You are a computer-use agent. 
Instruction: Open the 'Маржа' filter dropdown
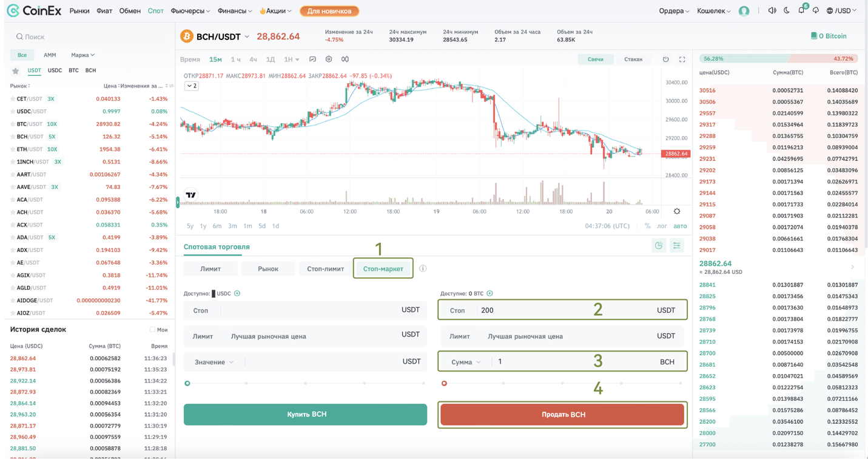82,55
